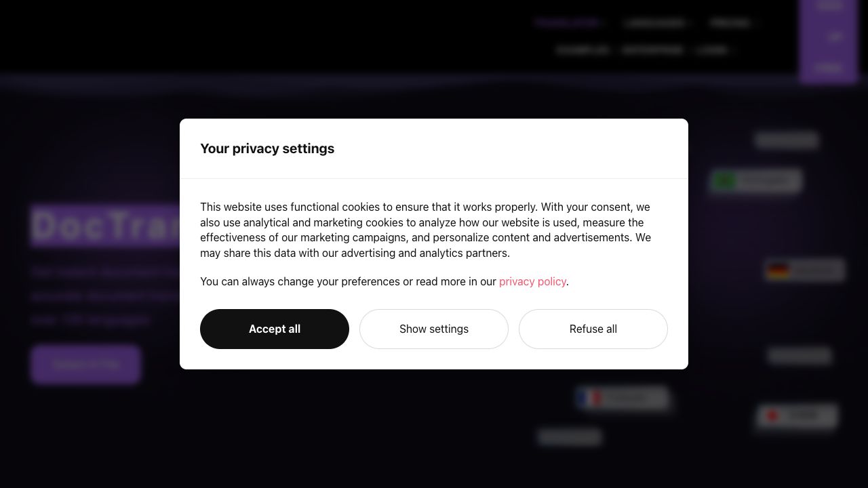The height and width of the screenshot is (488, 868).
Task: Click the flagless tag below the French flag chip
Action: coord(570,437)
